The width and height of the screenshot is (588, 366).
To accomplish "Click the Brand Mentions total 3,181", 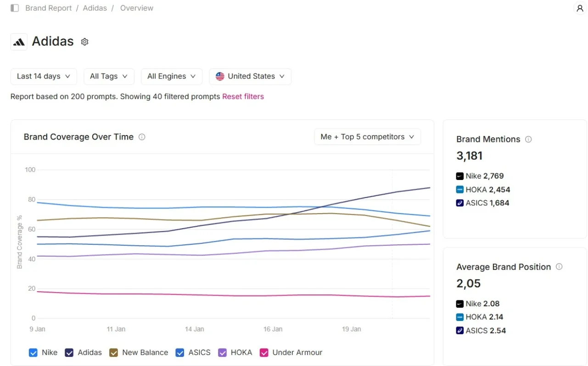I will (x=470, y=156).
